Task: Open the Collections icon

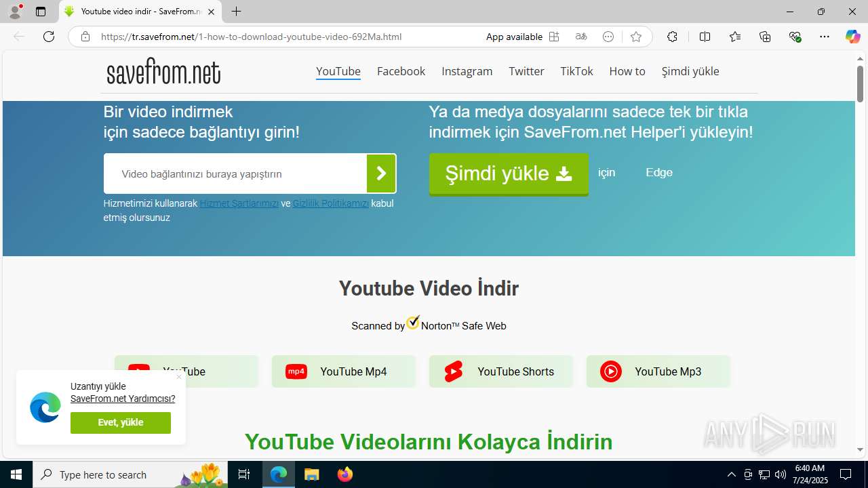Action: pos(765,37)
